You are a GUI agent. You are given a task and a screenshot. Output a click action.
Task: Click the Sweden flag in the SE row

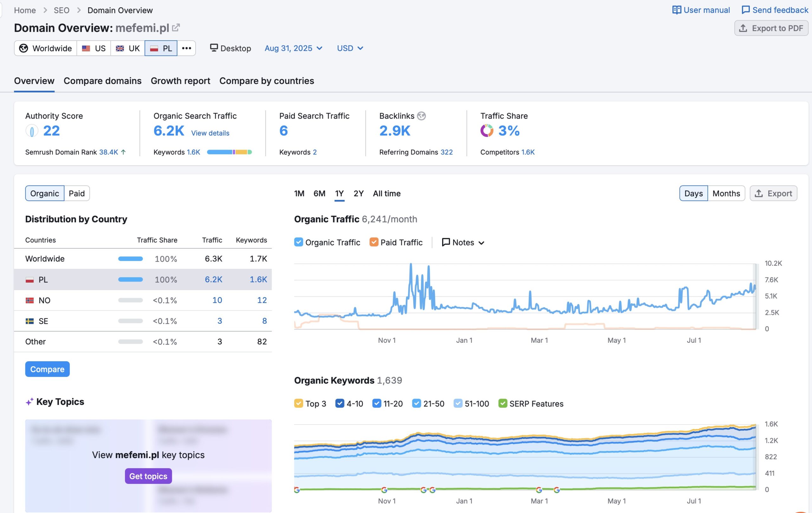(30, 321)
